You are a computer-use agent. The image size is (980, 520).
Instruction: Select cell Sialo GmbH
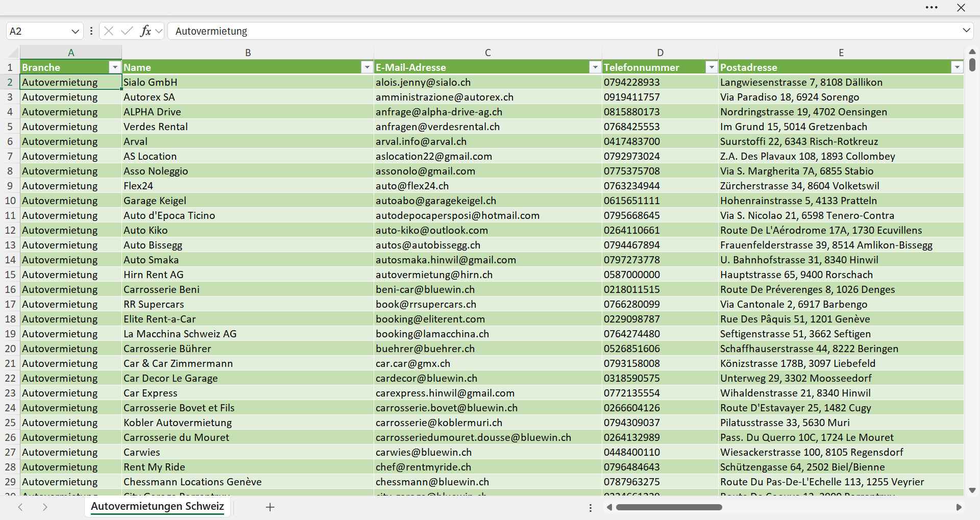[x=248, y=82]
